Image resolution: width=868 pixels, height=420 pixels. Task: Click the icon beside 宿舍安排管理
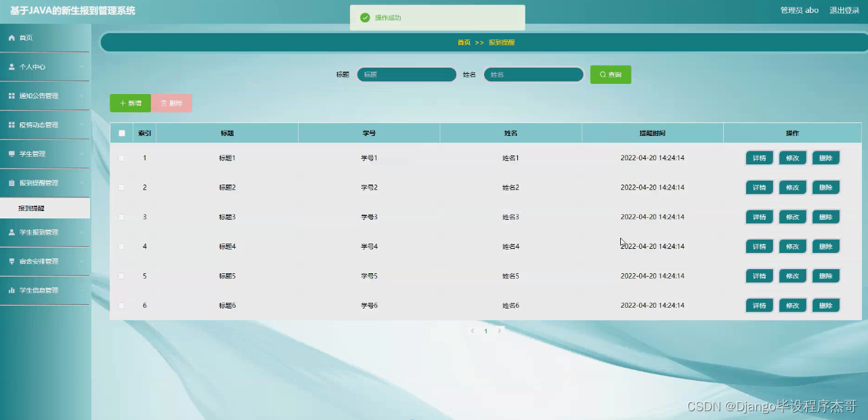[x=12, y=262]
